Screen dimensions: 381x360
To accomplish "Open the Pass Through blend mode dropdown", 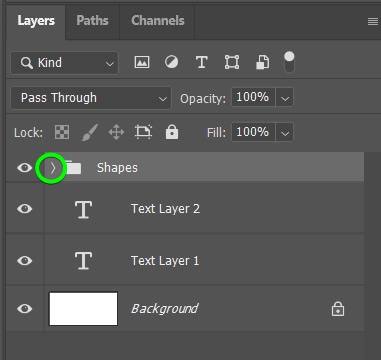I will [91, 98].
